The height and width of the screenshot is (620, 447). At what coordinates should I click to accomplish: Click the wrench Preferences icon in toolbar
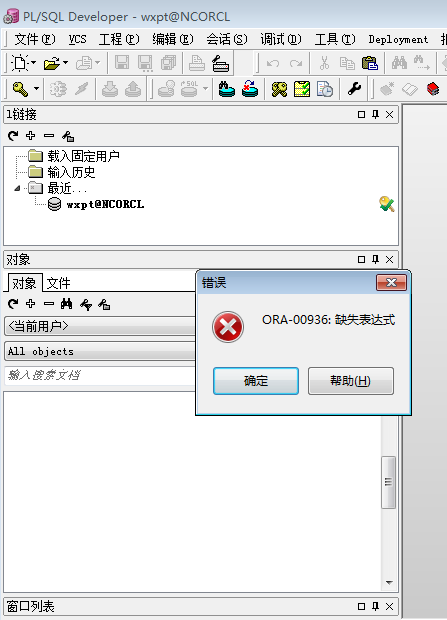[354, 89]
